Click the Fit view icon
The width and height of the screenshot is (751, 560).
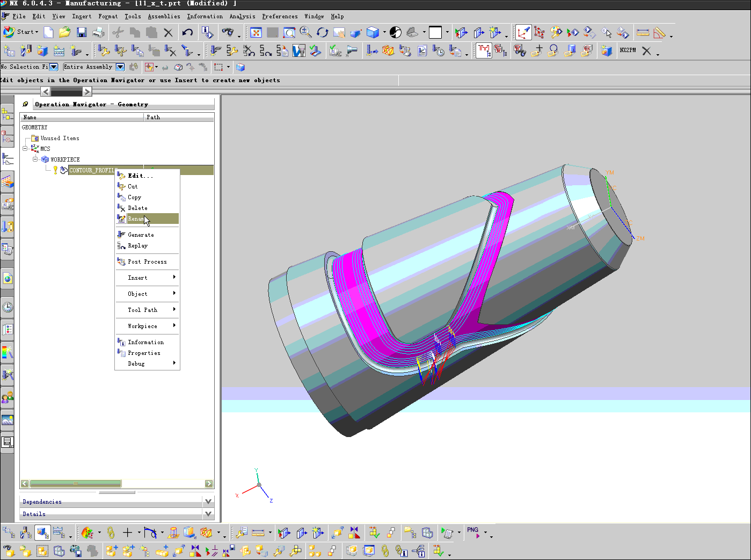tap(256, 33)
